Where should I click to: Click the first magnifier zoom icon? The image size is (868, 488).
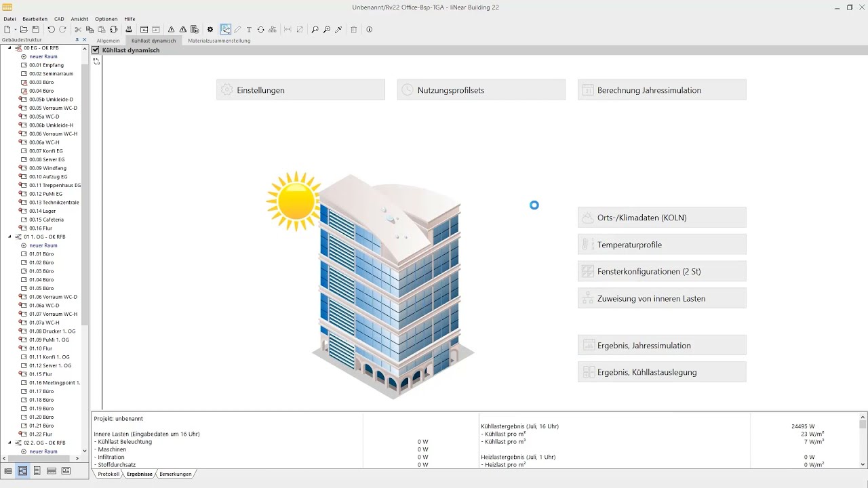coord(315,30)
